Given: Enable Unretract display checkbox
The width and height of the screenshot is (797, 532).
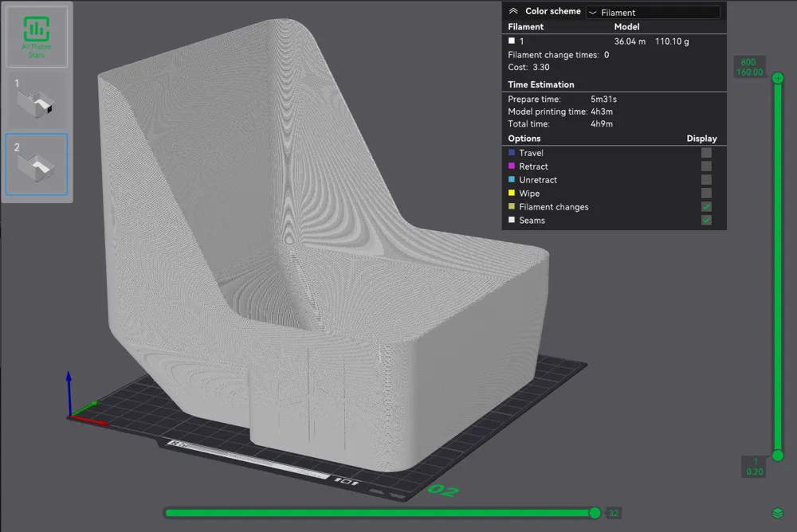Looking at the screenshot, I should pyautogui.click(x=706, y=179).
